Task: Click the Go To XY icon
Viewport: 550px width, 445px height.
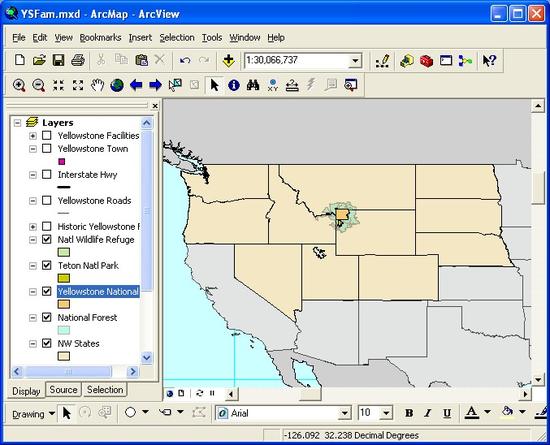Action: (x=273, y=85)
